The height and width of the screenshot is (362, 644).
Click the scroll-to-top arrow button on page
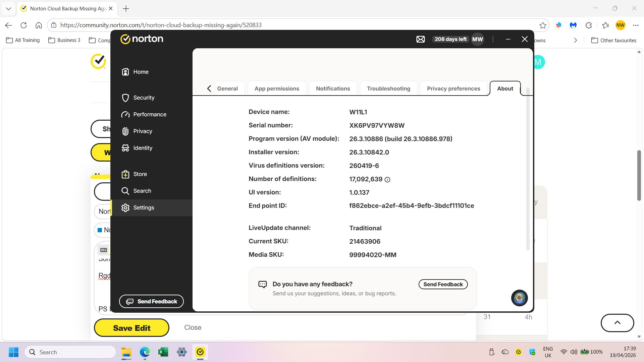617,323
